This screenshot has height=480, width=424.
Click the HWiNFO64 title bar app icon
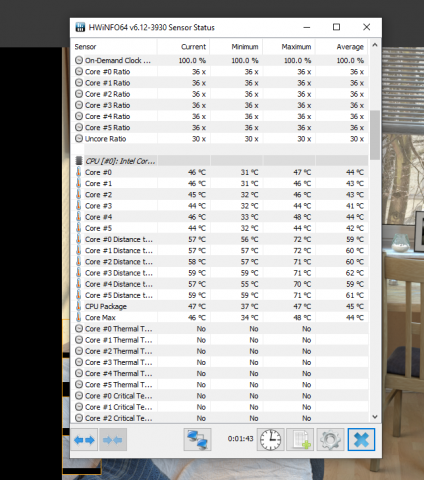tap(80, 27)
